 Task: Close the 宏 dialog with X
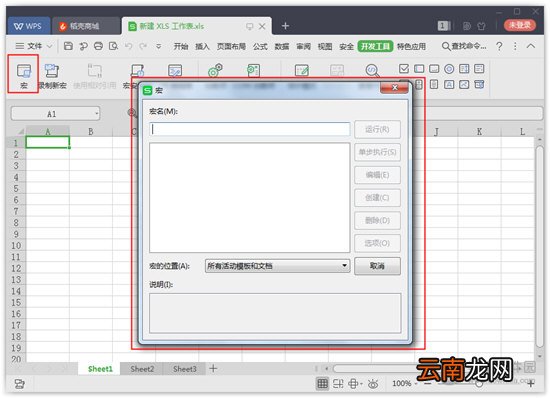[x=394, y=88]
